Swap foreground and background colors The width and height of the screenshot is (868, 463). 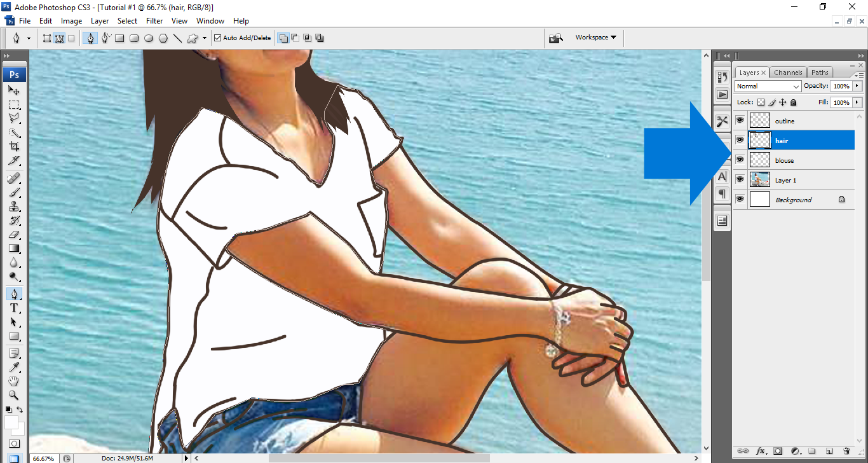(x=20, y=410)
